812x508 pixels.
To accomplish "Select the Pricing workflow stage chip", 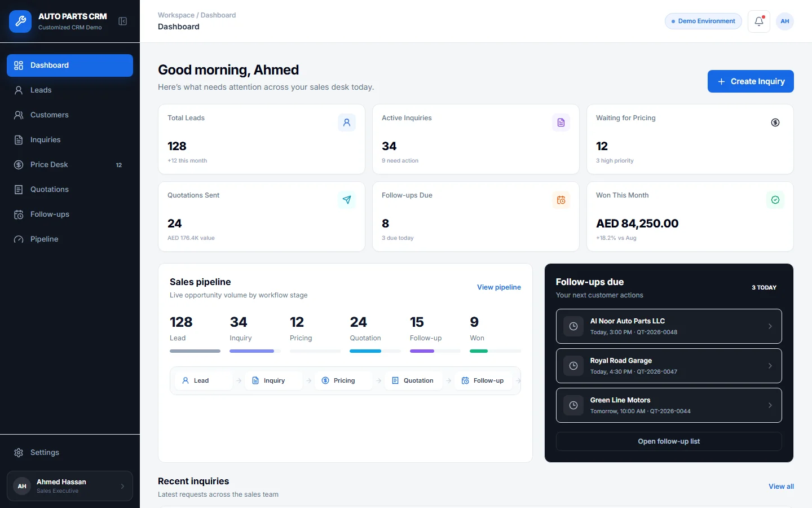I will 344,381.
